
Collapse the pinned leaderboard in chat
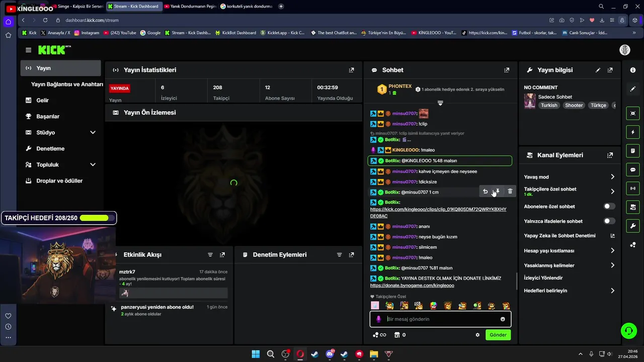click(440, 103)
